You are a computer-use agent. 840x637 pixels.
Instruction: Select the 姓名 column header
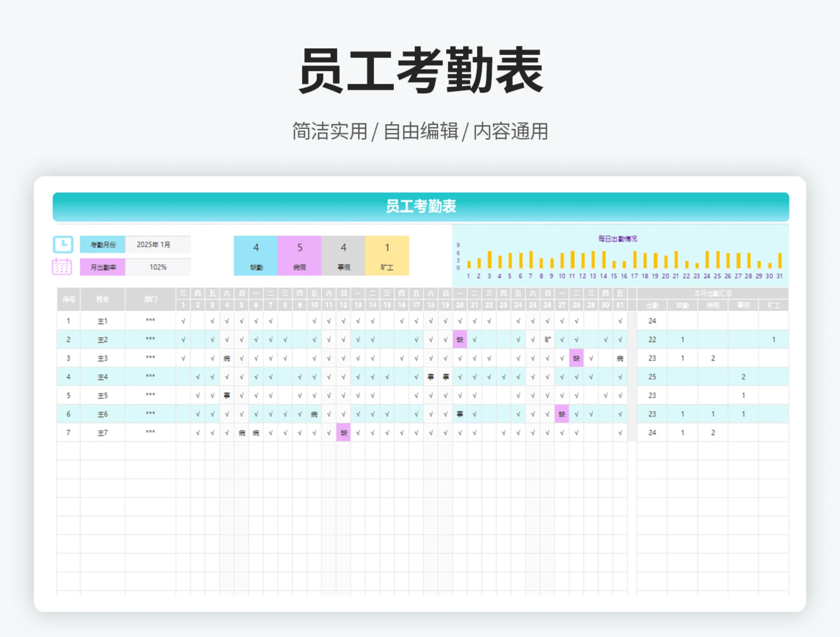pyautogui.click(x=102, y=299)
